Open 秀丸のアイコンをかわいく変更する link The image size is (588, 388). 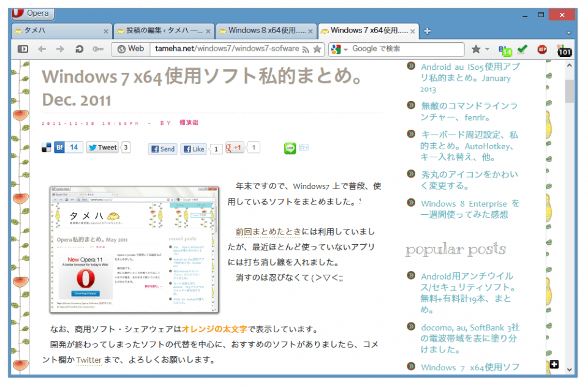click(469, 180)
